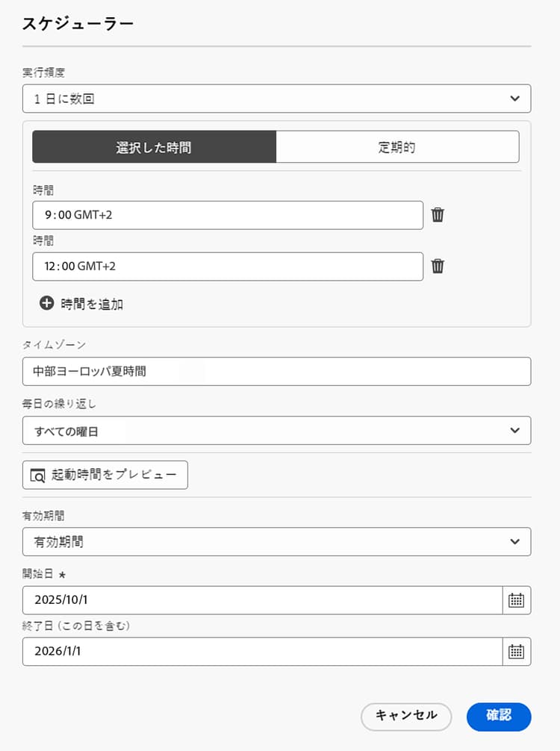Switch to the 定期的 tab
The height and width of the screenshot is (751, 560).
coord(398,146)
